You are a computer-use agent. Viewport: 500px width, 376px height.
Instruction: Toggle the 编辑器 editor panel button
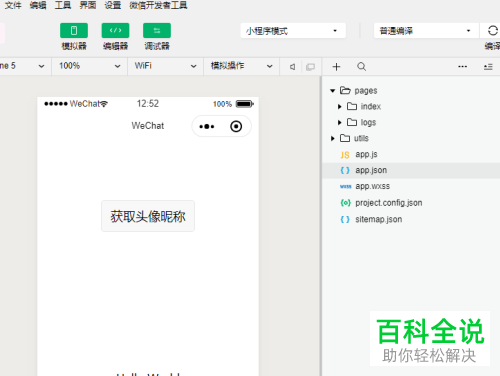(115, 31)
